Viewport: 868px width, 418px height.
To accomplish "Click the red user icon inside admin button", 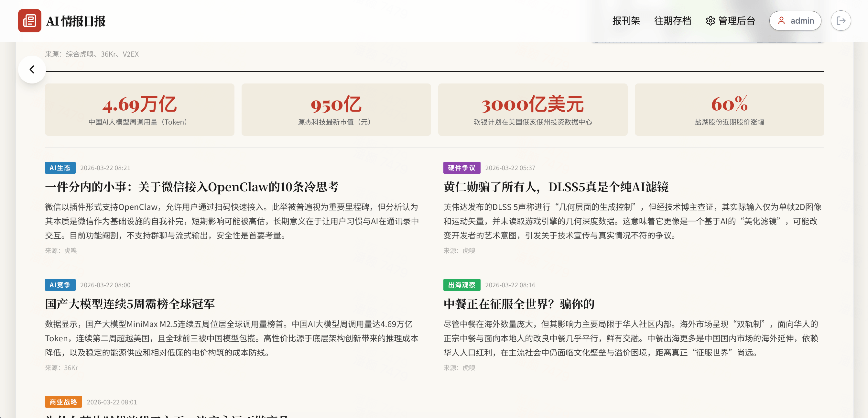I will click(x=781, y=21).
